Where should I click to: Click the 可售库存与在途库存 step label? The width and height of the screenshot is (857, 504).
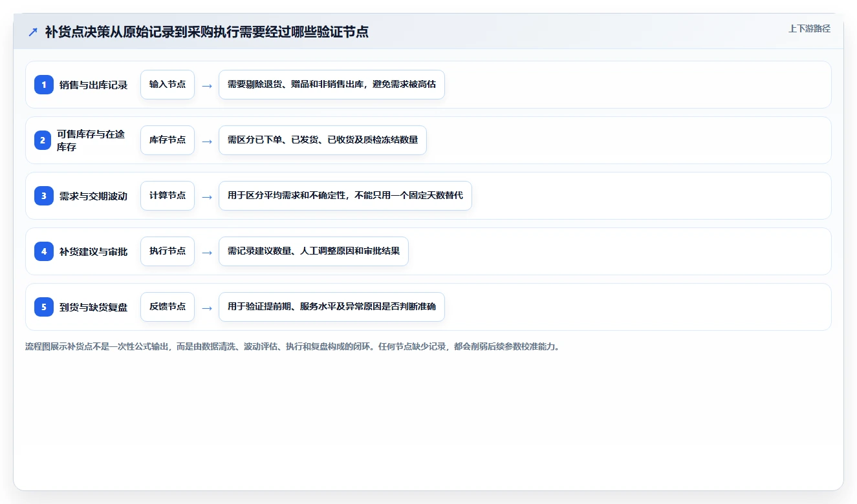91,140
